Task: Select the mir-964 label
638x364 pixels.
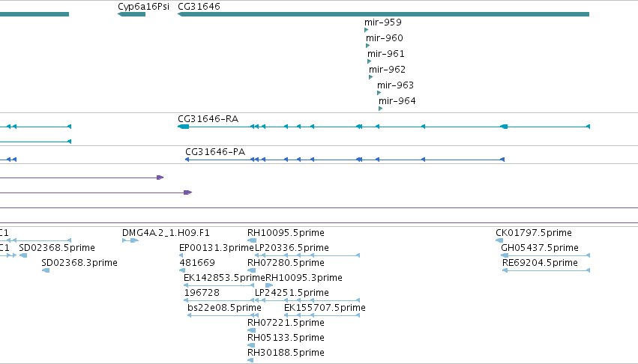Action: click(397, 101)
